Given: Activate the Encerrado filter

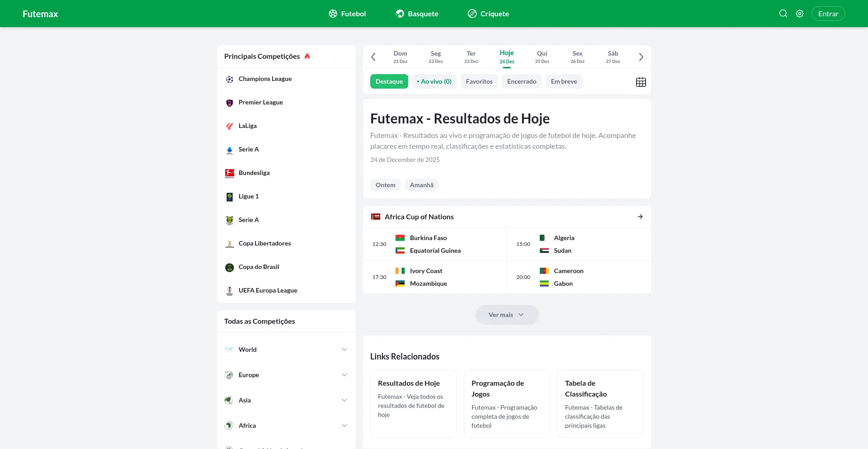Looking at the screenshot, I should [521, 81].
